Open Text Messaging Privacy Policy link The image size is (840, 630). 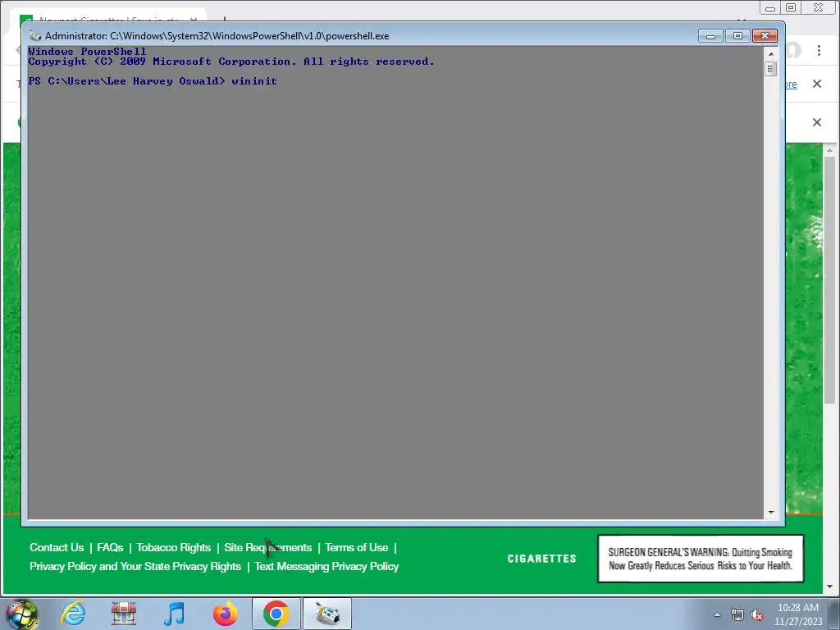(326, 566)
